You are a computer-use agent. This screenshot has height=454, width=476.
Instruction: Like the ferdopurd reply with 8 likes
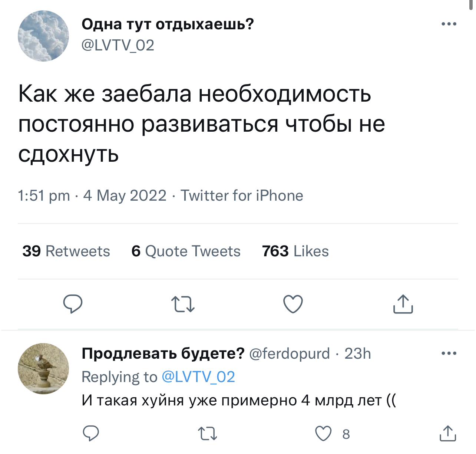click(323, 433)
